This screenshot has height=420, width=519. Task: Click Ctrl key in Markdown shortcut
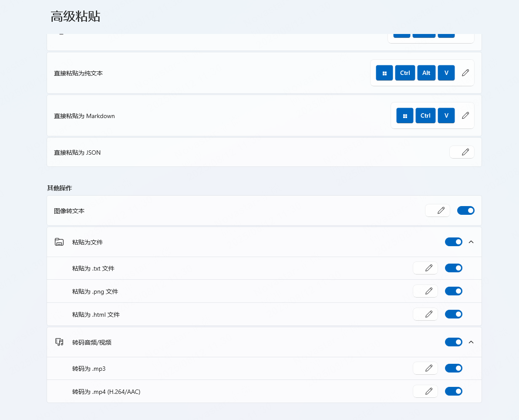click(426, 115)
